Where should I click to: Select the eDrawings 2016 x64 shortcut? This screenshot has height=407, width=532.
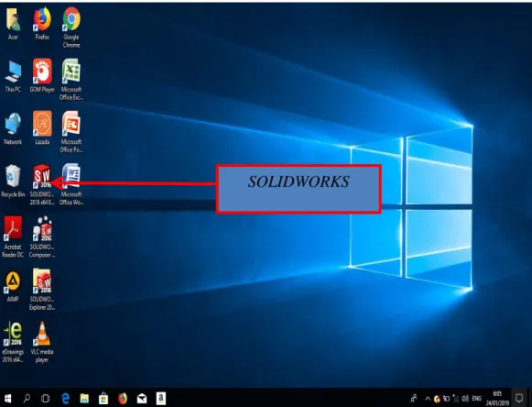[x=13, y=343]
